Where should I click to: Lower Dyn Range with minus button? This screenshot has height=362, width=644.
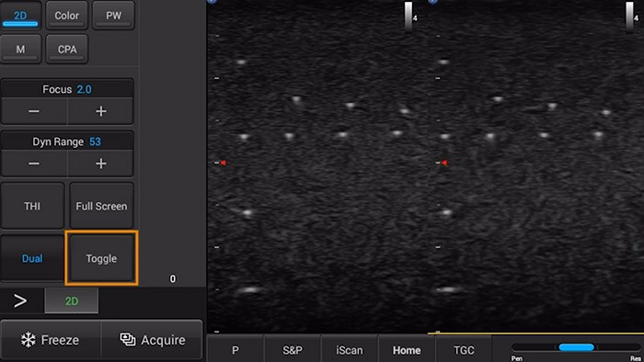click(34, 164)
